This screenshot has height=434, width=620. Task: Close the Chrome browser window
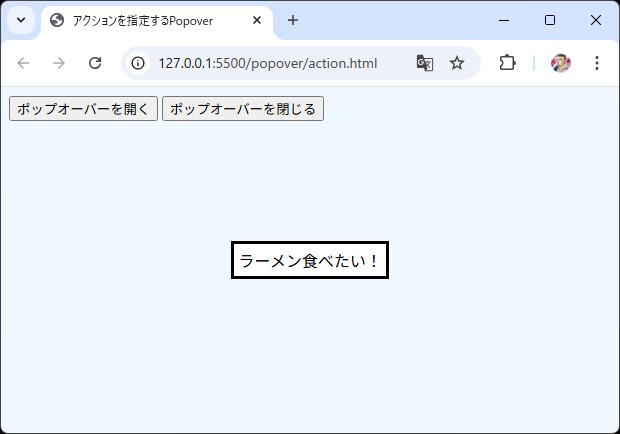click(x=596, y=20)
